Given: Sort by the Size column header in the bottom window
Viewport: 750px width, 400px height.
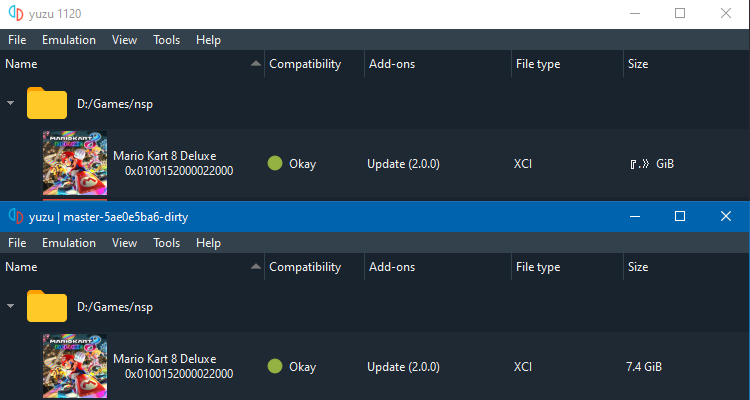Looking at the screenshot, I should tap(638, 267).
